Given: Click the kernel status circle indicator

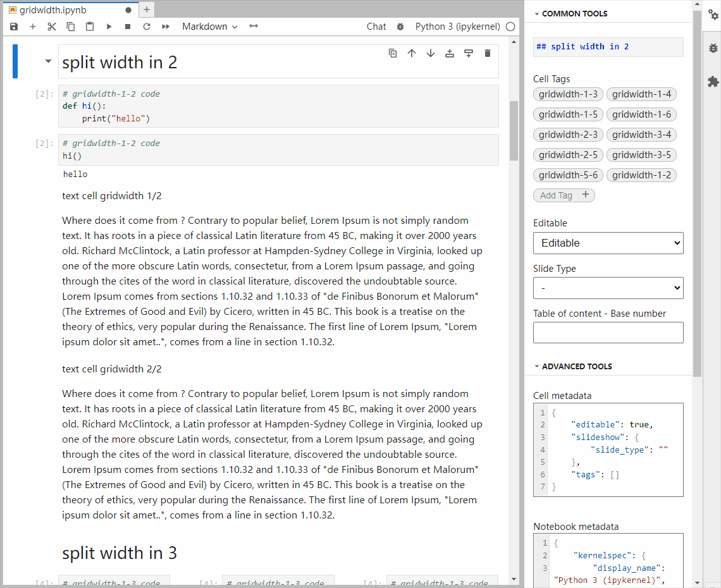Looking at the screenshot, I should point(510,27).
